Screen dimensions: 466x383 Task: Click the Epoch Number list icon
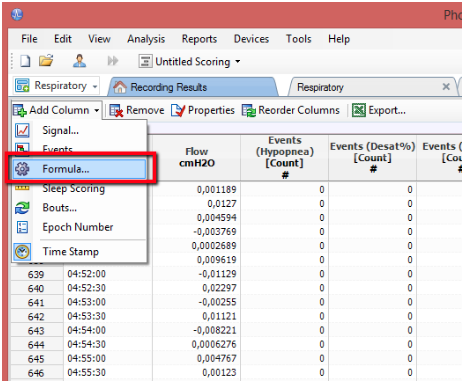[22, 227]
